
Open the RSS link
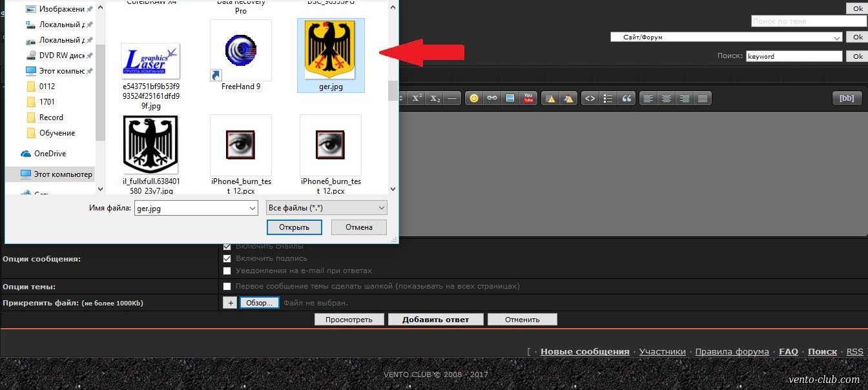[x=855, y=352]
